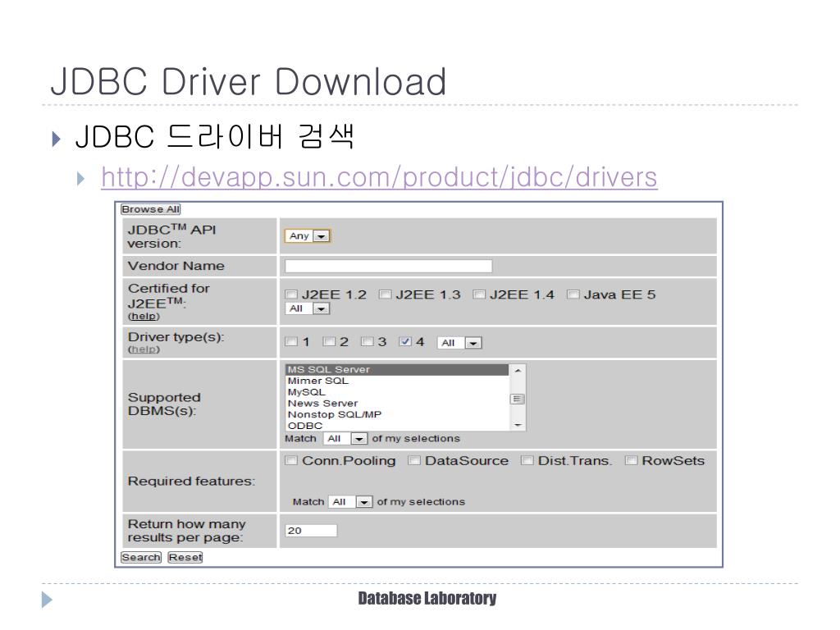Click DBMS list scroll up arrow

click(x=518, y=370)
